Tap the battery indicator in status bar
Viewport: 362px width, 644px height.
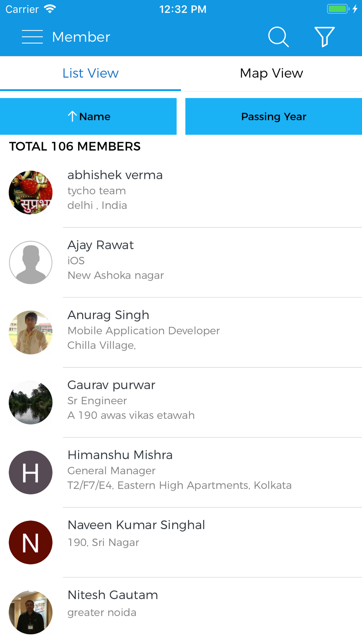click(338, 9)
